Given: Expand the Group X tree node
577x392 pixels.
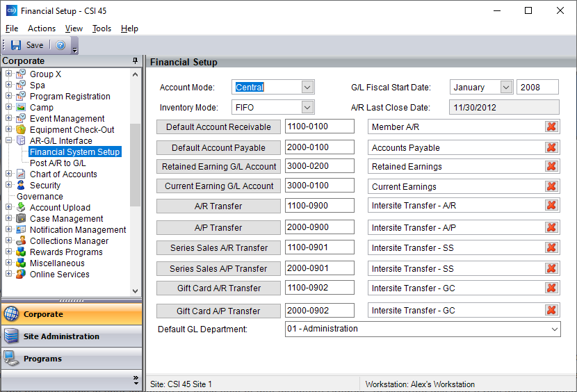Looking at the screenshot, I should (x=9, y=74).
